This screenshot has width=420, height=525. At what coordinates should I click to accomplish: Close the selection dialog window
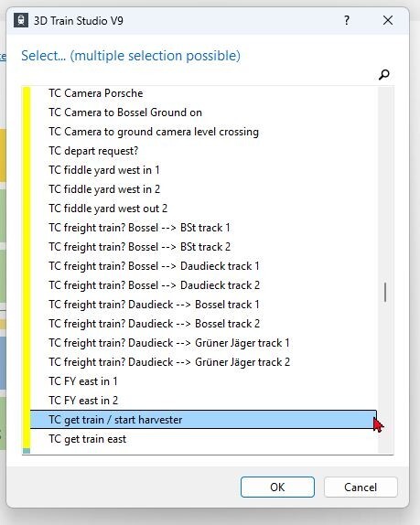pos(388,20)
